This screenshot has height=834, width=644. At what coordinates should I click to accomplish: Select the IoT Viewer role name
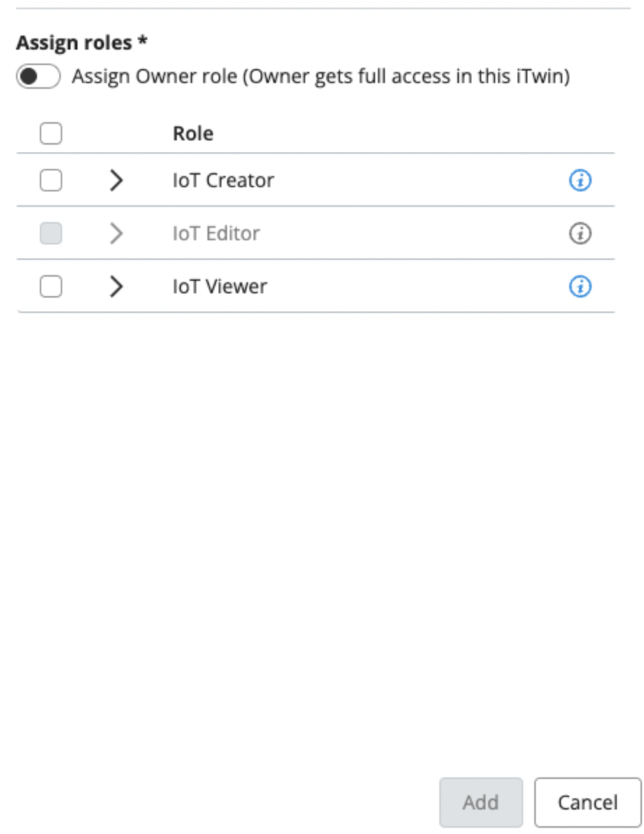(x=220, y=286)
